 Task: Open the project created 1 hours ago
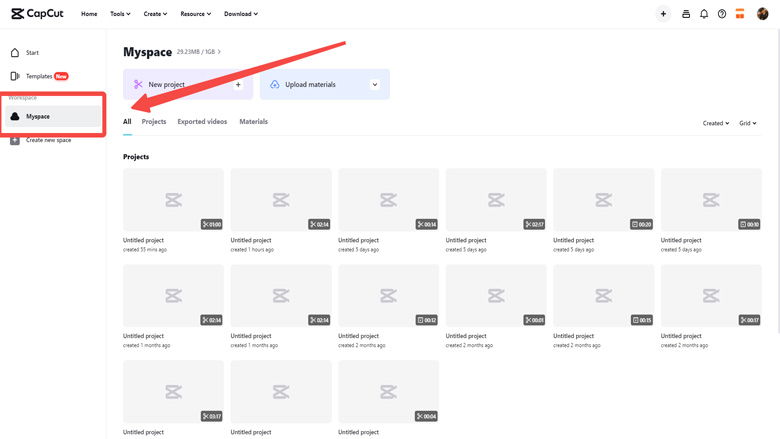(281, 200)
